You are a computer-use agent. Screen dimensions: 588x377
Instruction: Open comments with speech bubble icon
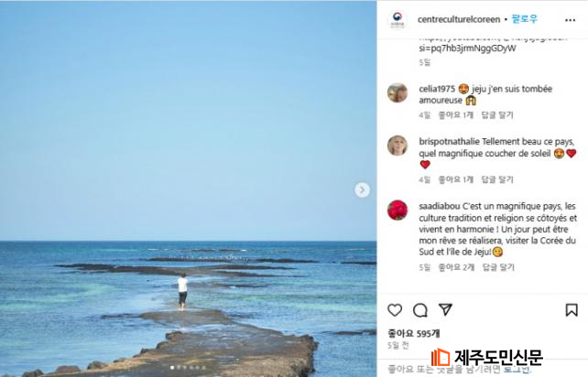pyautogui.click(x=420, y=310)
